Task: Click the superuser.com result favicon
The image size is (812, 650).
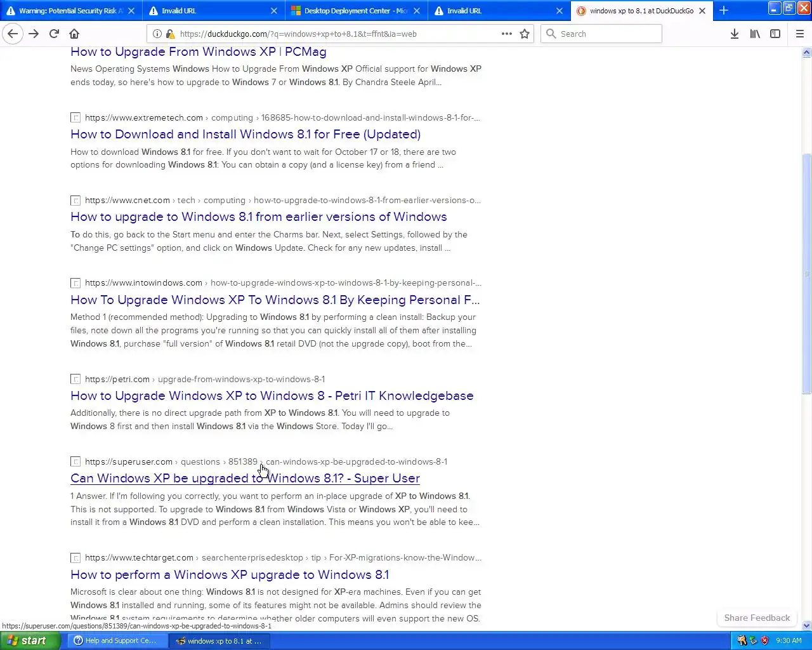Action: [x=75, y=461]
